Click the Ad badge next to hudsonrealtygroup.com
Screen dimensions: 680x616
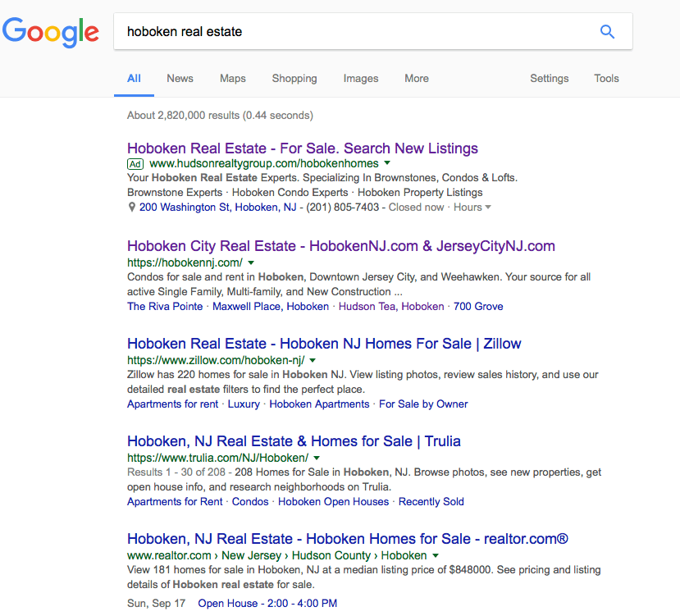click(135, 164)
